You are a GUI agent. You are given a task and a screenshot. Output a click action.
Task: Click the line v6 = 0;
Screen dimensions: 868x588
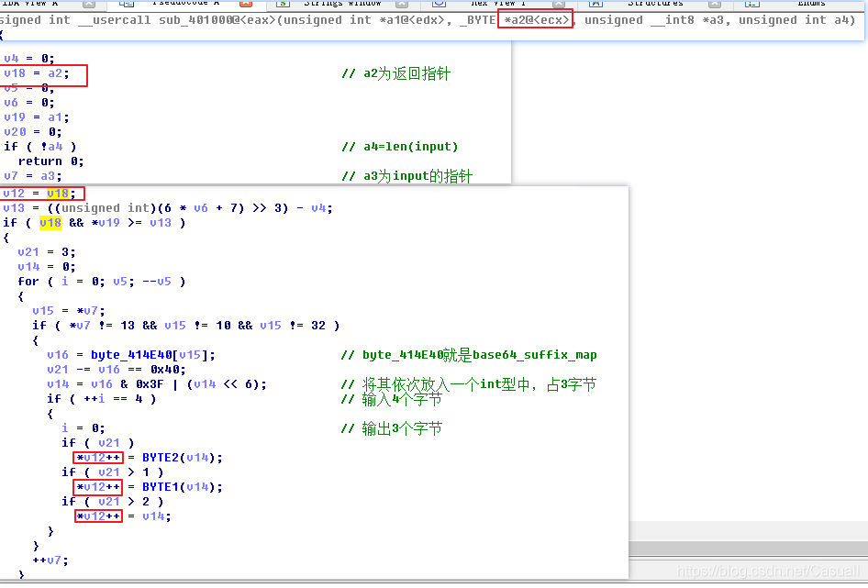(x=28, y=103)
